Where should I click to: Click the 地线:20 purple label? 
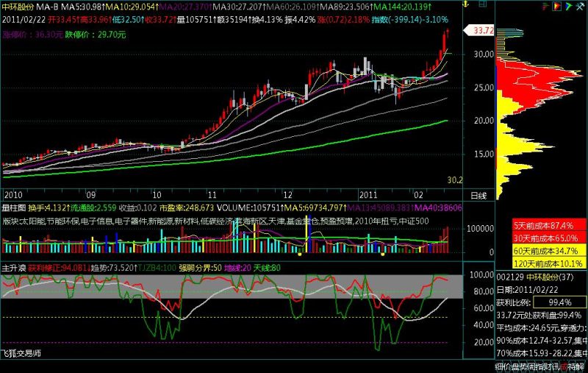[x=237, y=268]
